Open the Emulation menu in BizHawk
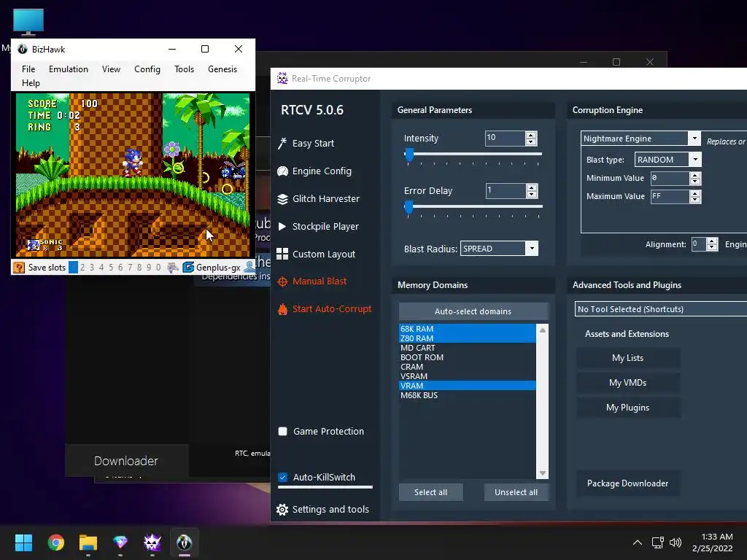The image size is (747, 560). (68, 69)
